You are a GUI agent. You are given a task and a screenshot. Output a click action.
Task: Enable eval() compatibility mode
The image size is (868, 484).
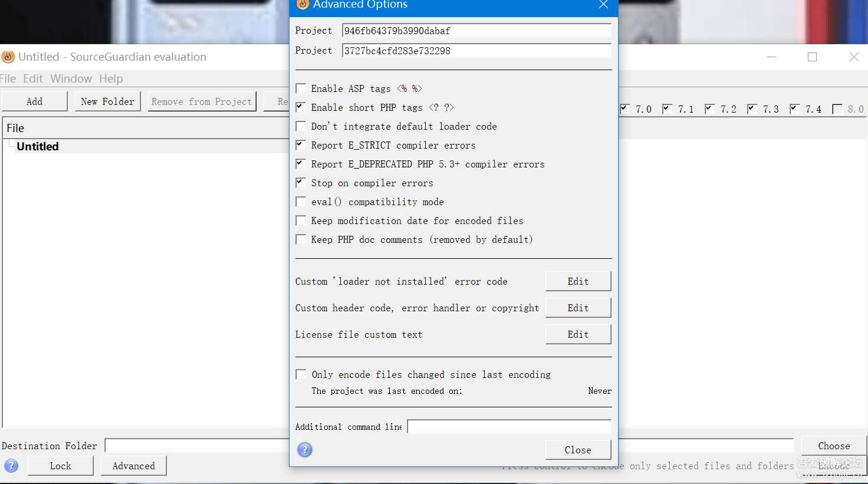[301, 202]
